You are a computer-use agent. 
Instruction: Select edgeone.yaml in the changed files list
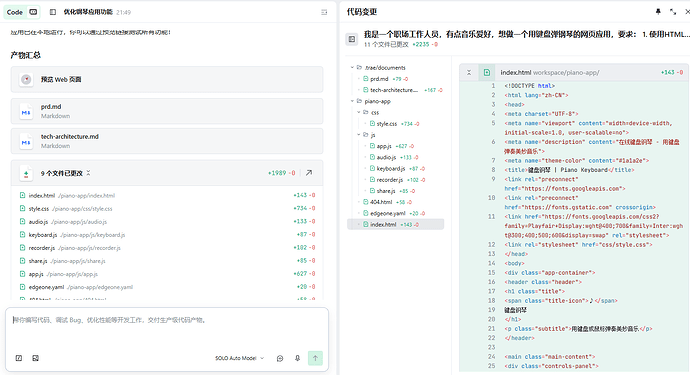pos(167,287)
